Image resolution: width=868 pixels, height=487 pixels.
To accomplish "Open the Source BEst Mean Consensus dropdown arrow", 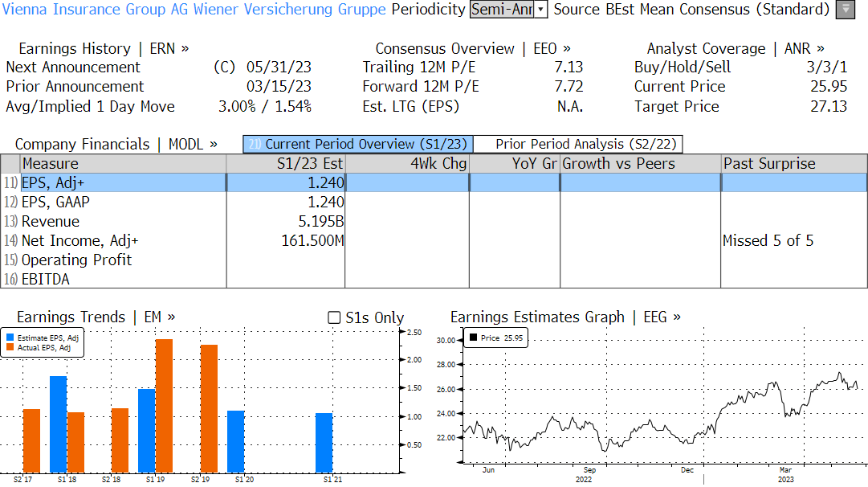I will [846, 10].
